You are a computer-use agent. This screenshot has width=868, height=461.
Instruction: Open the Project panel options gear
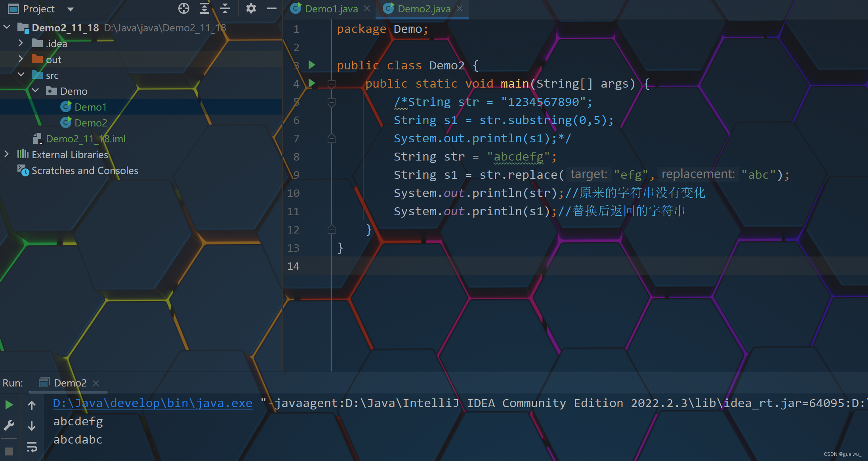click(x=251, y=8)
